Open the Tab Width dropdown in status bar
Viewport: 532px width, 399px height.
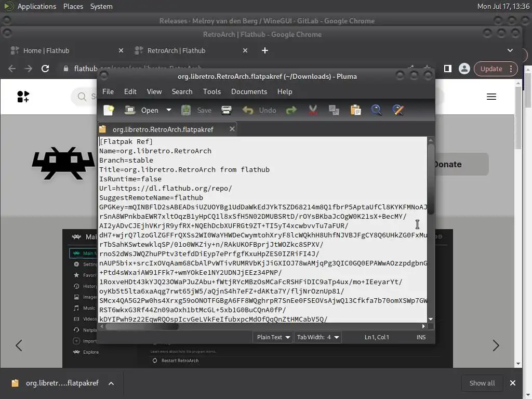[x=317, y=337]
